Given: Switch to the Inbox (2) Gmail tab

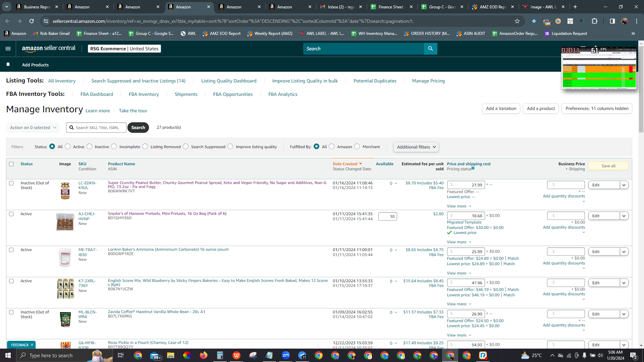Looking at the screenshot, I should coord(341,7).
